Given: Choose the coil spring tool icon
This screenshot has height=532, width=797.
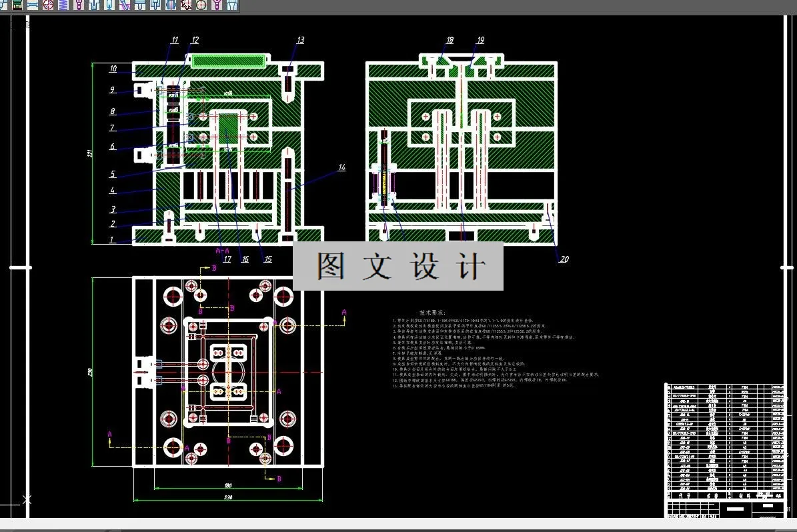Looking at the screenshot, I should 63,5.
